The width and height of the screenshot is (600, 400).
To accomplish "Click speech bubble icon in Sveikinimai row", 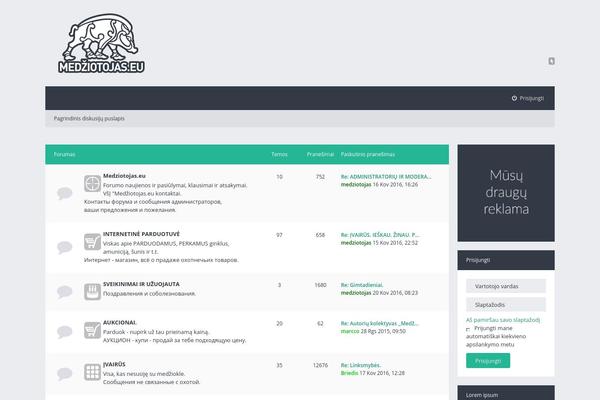I will pos(65,292).
